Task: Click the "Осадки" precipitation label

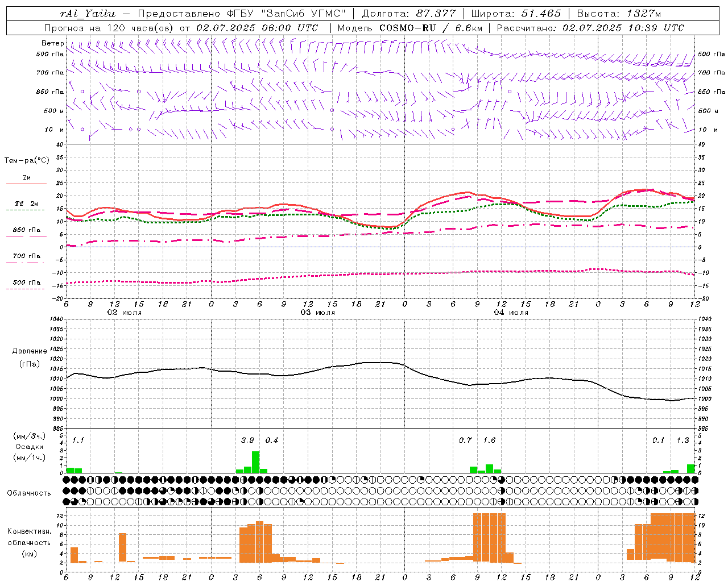Action: pos(30,447)
